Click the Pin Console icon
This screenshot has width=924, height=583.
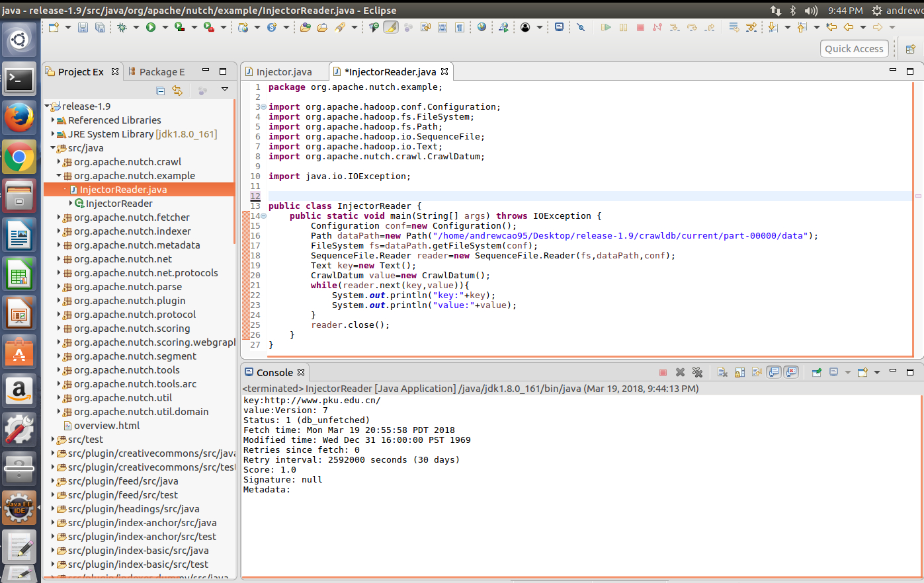coord(817,372)
